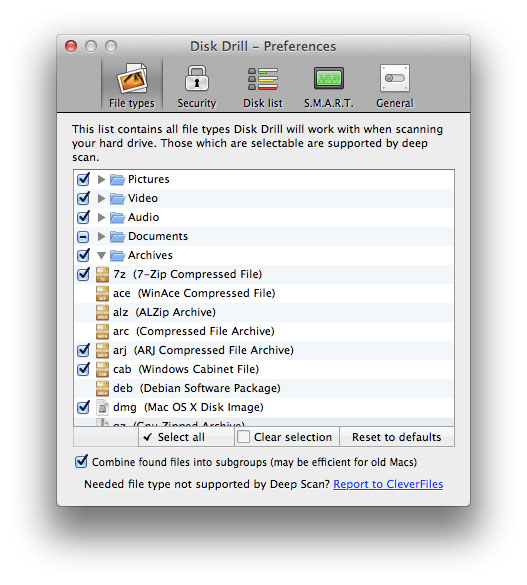Expand the Audio category triangle
527x585 pixels.
point(101,217)
